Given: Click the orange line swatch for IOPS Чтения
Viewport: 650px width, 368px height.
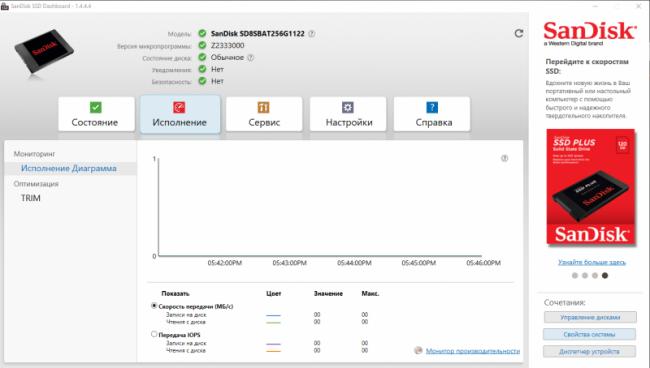Looking at the screenshot, I should [x=273, y=351].
